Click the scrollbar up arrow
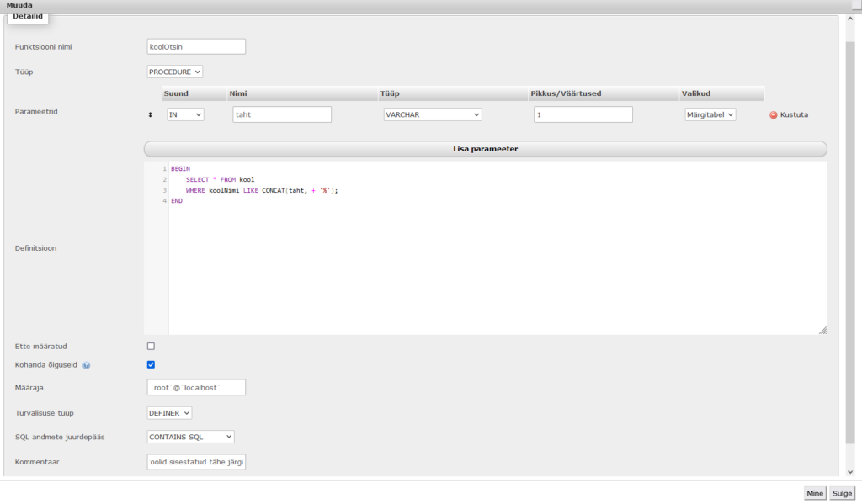The width and height of the screenshot is (862, 504). click(x=850, y=19)
